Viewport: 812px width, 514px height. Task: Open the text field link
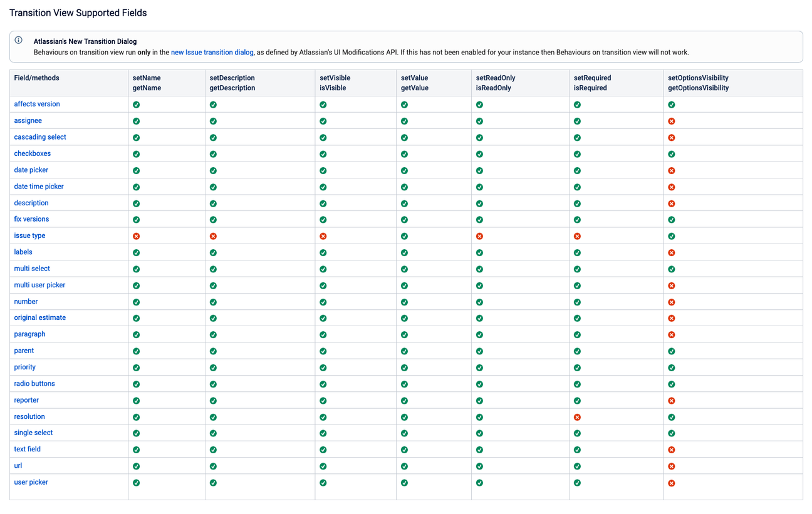click(27, 449)
